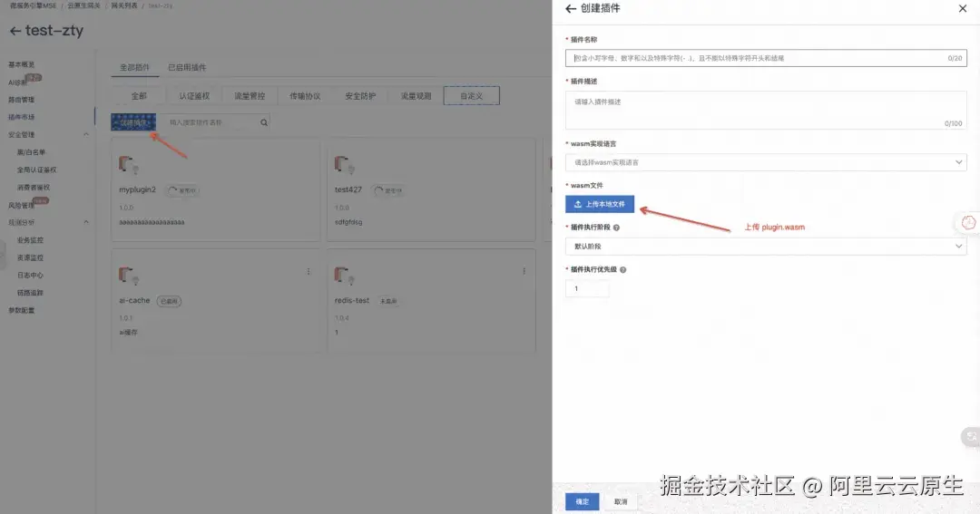Go back using the arrow beside 创建插件
980x514 pixels.
click(x=570, y=9)
